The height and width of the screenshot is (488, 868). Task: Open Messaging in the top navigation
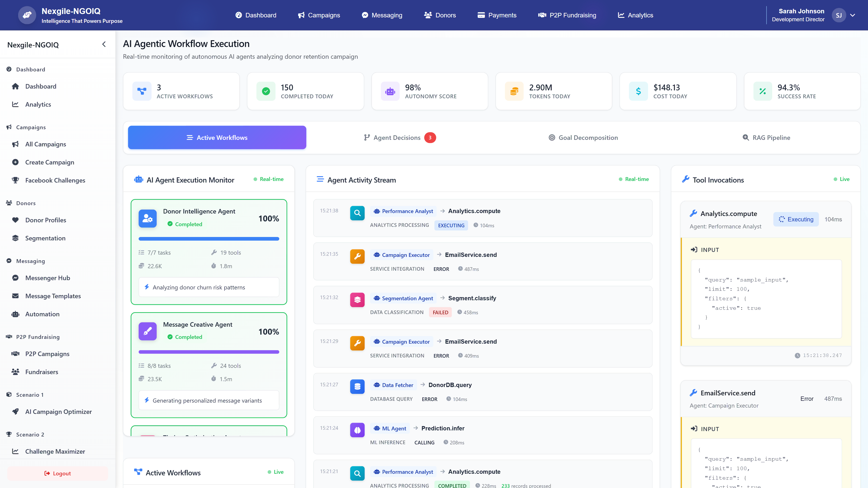(x=382, y=15)
